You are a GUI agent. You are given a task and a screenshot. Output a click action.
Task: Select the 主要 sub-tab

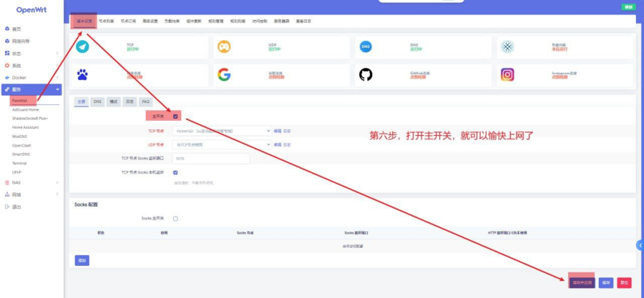pos(81,102)
